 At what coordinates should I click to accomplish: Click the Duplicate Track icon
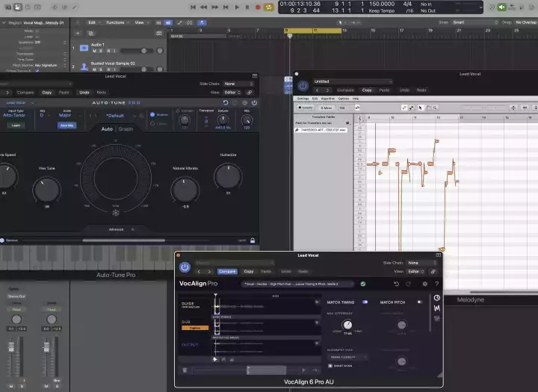[90, 34]
